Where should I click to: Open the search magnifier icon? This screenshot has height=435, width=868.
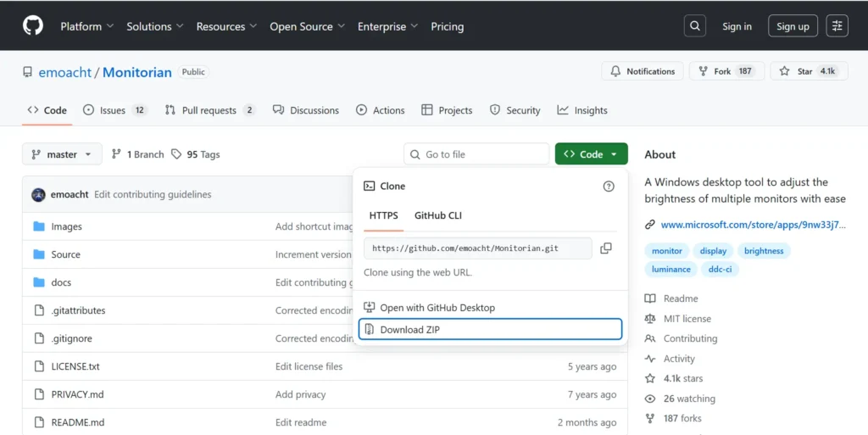coord(694,26)
